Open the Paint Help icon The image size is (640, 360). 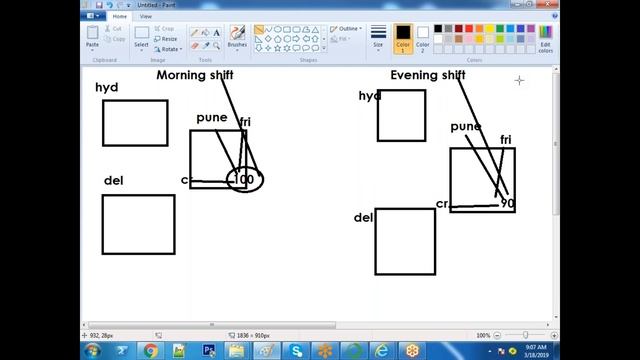(554, 16)
